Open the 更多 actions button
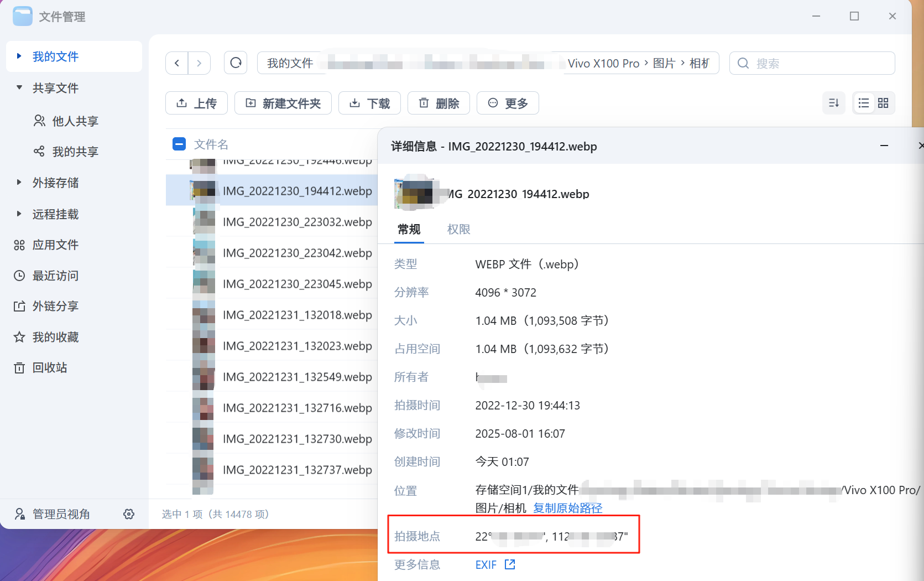This screenshot has height=581, width=924. pos(508,103)
